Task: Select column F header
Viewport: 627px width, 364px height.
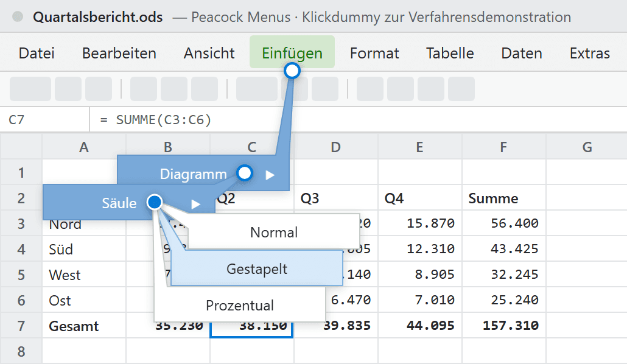Action: tap(504, 147)
